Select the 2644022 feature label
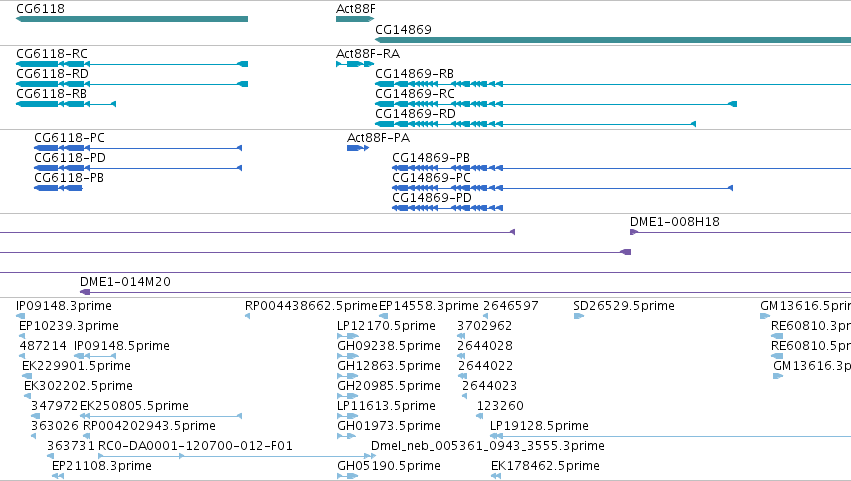The width and height of the screenshot is (851, 481). pos(486,366)
